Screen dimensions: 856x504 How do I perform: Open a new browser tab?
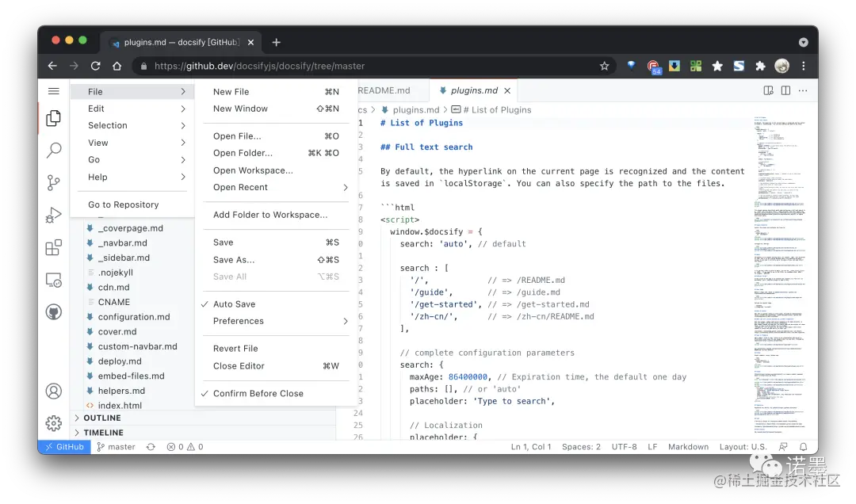277,42
